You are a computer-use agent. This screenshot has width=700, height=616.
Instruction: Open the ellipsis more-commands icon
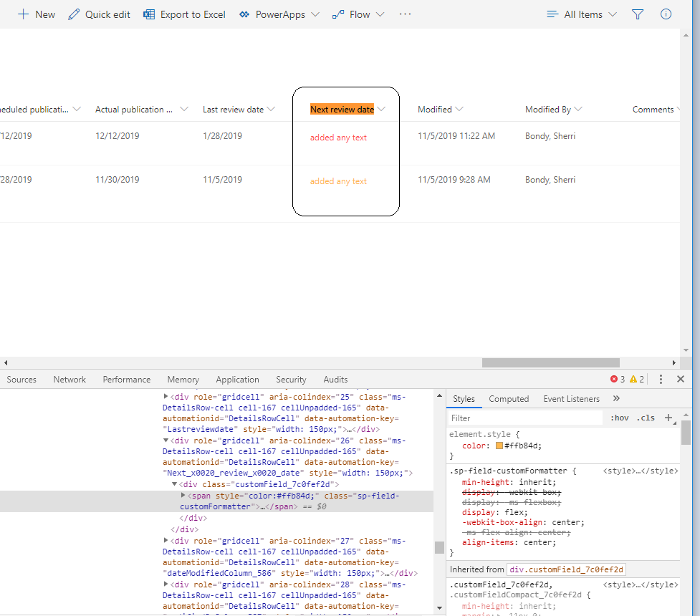coord(405,14)
